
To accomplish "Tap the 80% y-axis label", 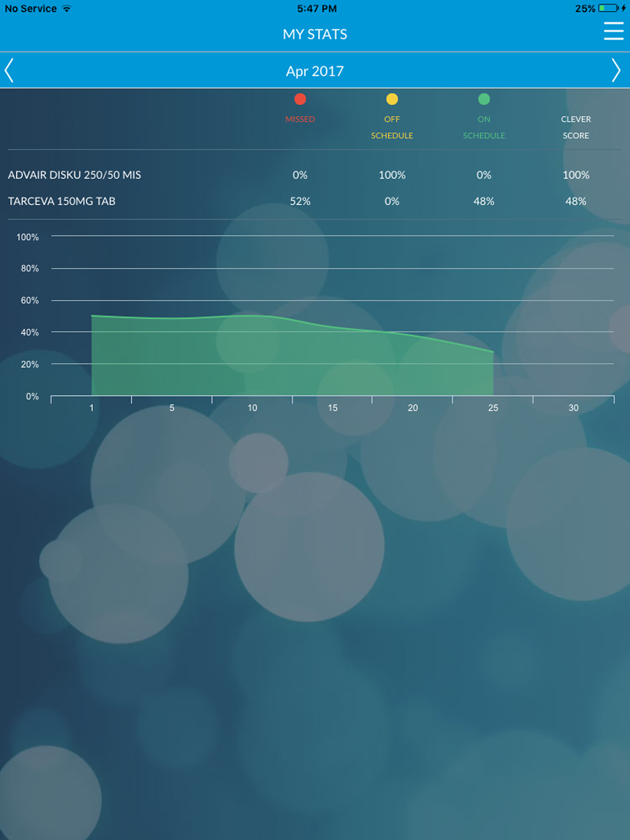I will click(x=30, y=268).
